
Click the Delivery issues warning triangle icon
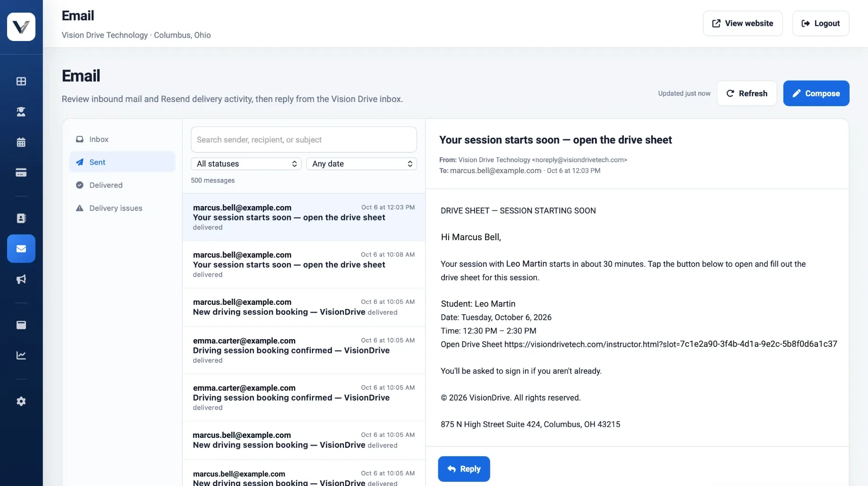(x=80, y=208)
